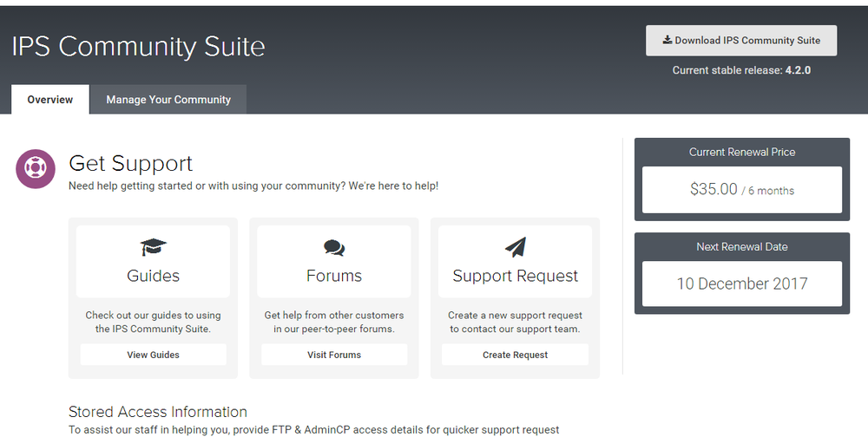Click the Current Renewal Price label
Viewport: 868px width, 437px height.
pyautogui.click(x=741, y=152)
